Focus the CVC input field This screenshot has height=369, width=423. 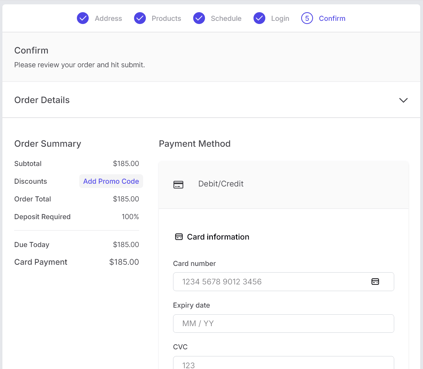point(283,363)
